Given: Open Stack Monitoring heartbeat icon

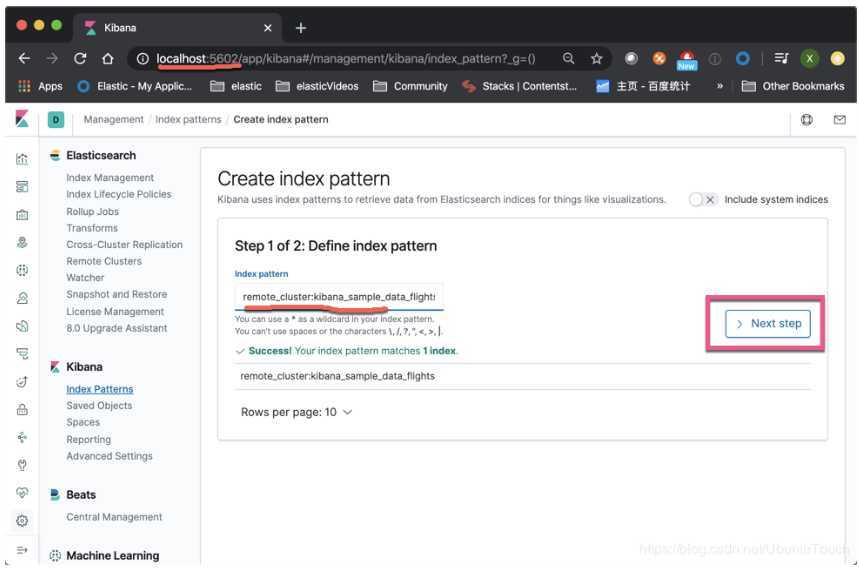Looking at the screenshot, I should (22, 493).
